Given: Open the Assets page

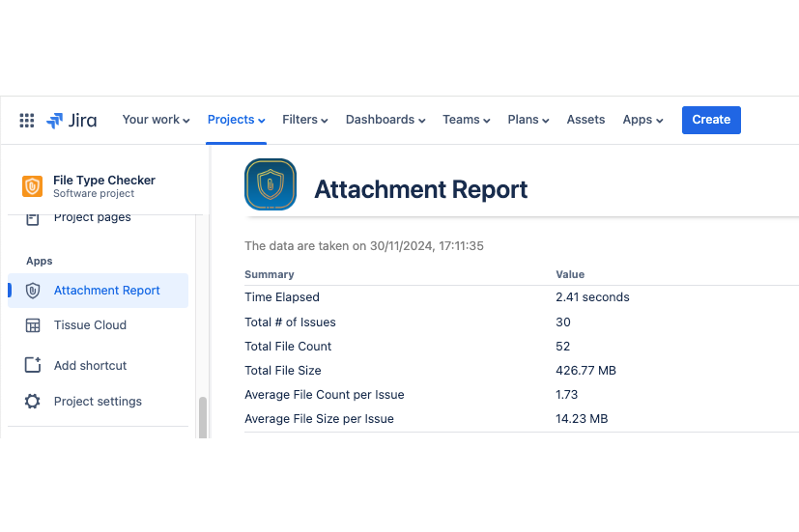Looking at the screenshot, I should click(586, 120).
